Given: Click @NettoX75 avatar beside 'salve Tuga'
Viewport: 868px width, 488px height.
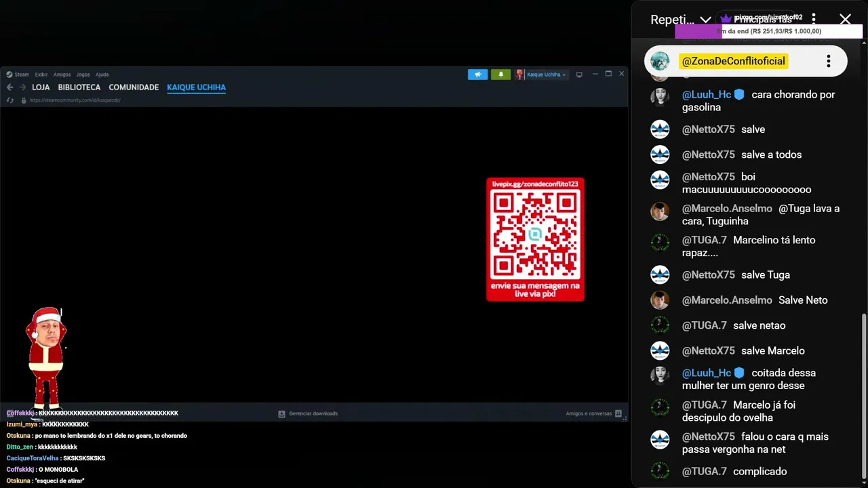Looking at the screenshot, I should 660,274.
